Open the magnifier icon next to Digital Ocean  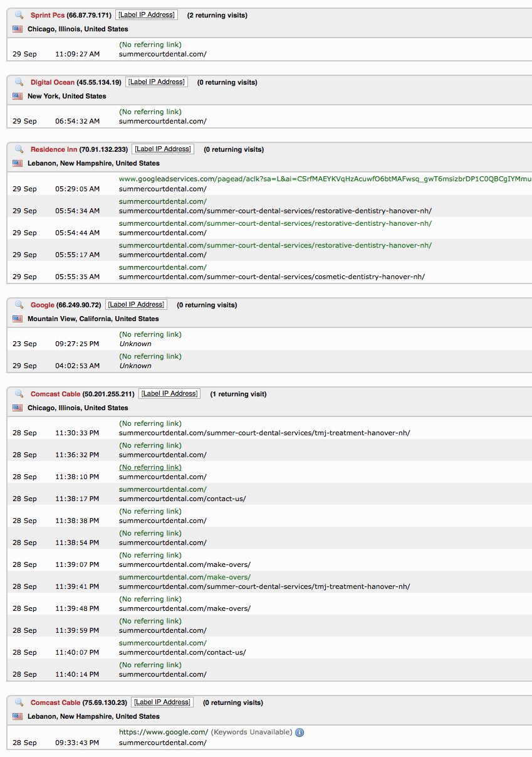[19, 82]
